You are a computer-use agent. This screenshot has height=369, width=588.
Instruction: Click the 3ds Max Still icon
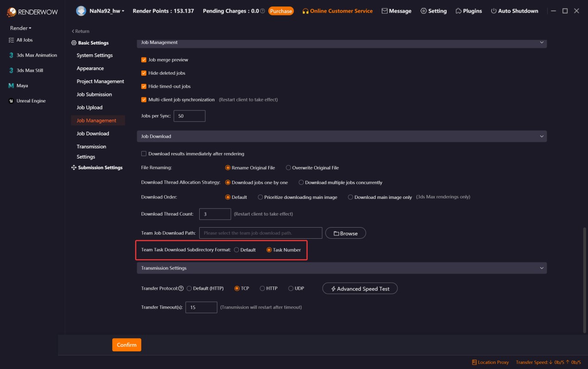coord(12,70)
